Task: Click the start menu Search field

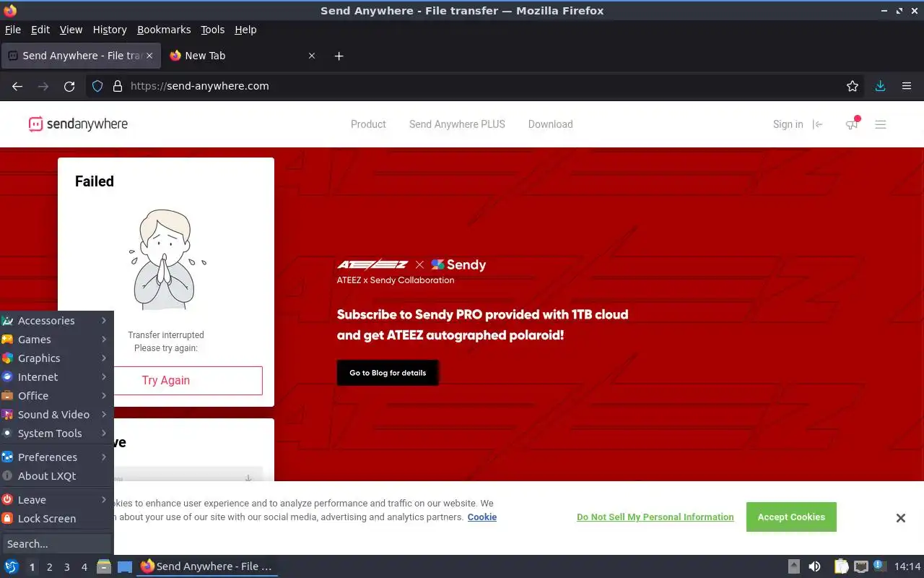Action: pyautogui.click(x=56, y=544)
